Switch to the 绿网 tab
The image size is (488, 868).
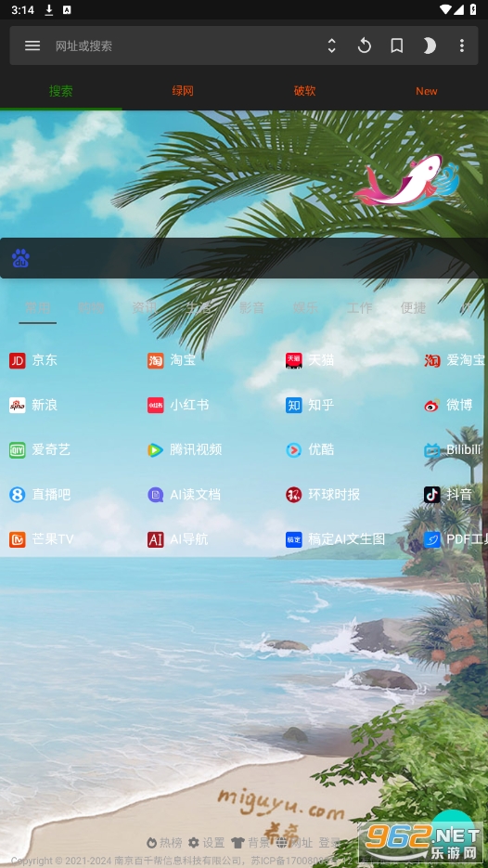pyautogui.click(x=183, y=91)
